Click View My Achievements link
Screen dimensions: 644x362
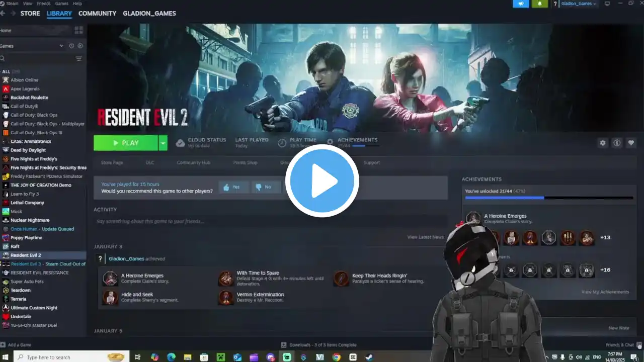(x=605, y=292)
